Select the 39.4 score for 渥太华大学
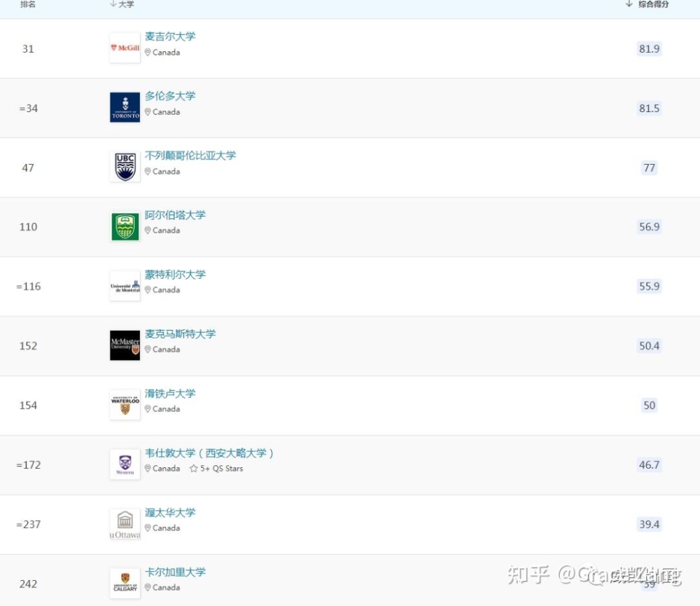 coord(649,524)
